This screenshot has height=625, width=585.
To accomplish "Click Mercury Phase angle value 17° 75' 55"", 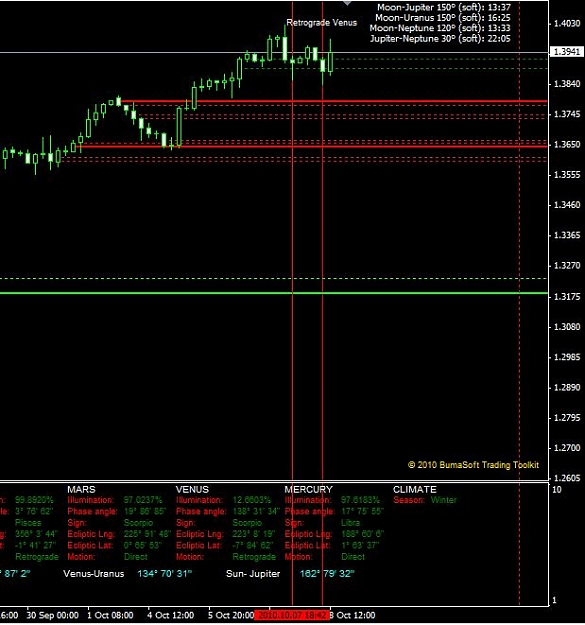I will tap(362, 511).
